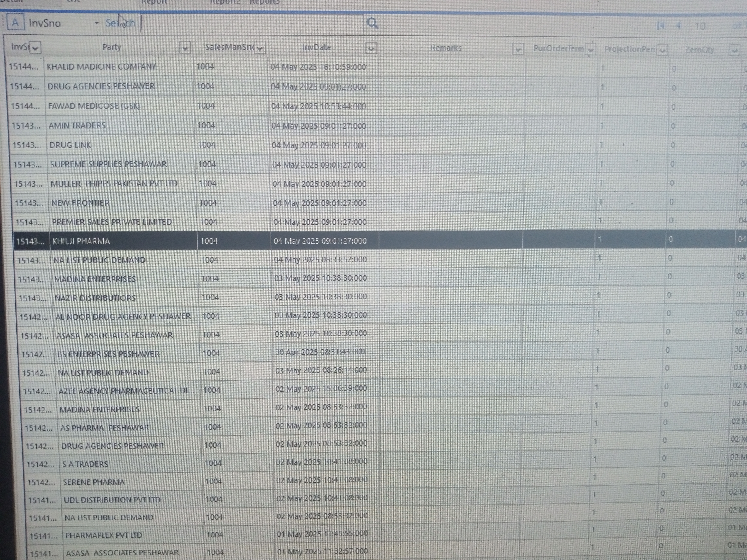Open SalesManSno column filter arrow
Image resolution: width=747 pixels, height=560 pixels.
click(260, 48)
